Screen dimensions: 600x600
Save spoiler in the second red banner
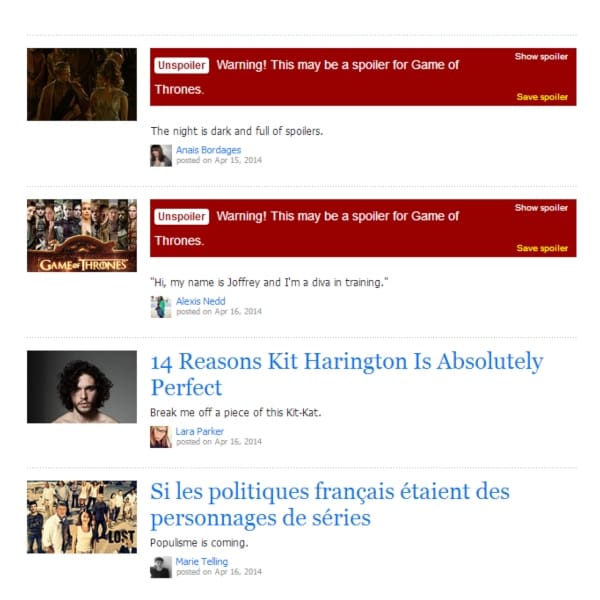click(542, 248)
